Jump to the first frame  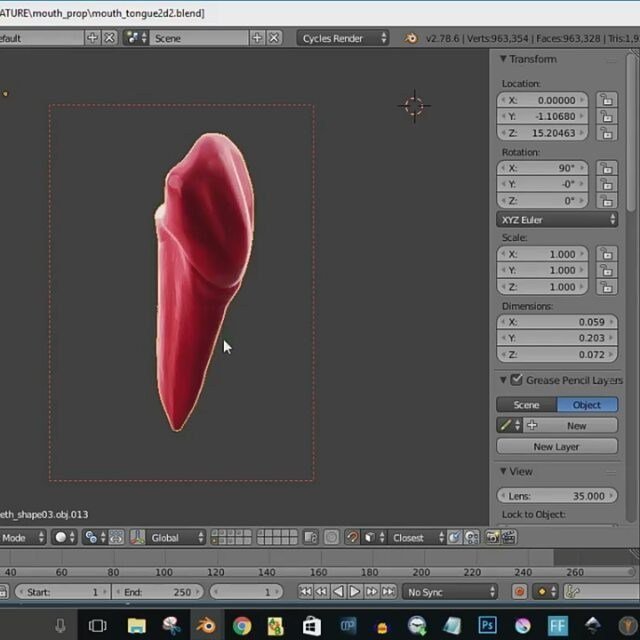[x=305, y=591]
